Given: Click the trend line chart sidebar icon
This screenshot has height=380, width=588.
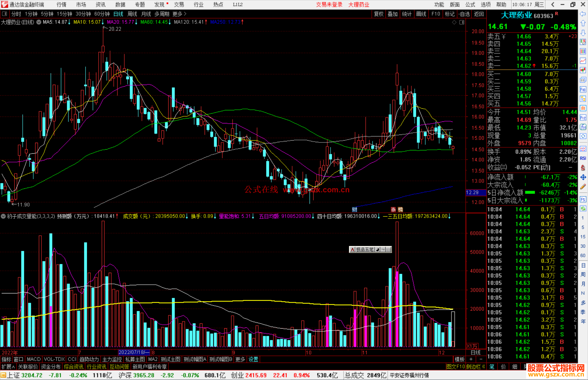Looking at the screenshot, I should click(583, 60).
